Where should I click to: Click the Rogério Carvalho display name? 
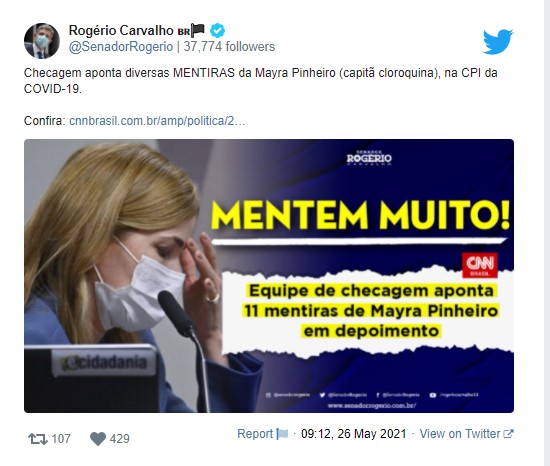point(121,31)
